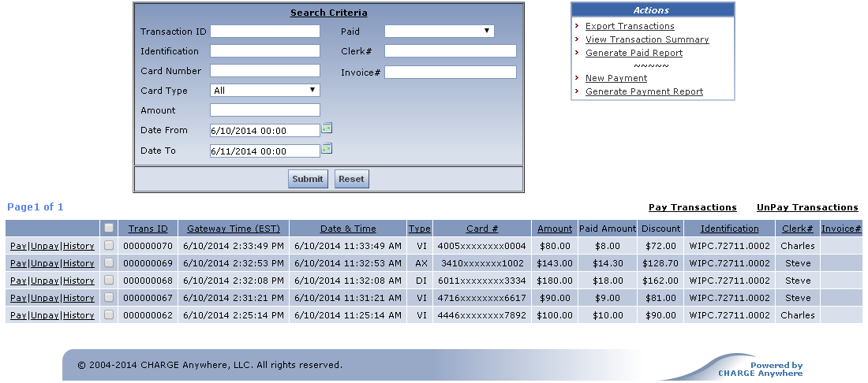
Task: Toggle the select-all checkbox in table header
Action: tap(109, 229)
